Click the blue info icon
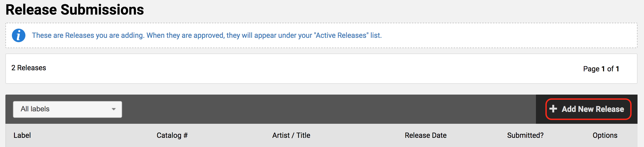Image resolution: width=644 pixels, height=147 pixels. [x=19, y=35]
